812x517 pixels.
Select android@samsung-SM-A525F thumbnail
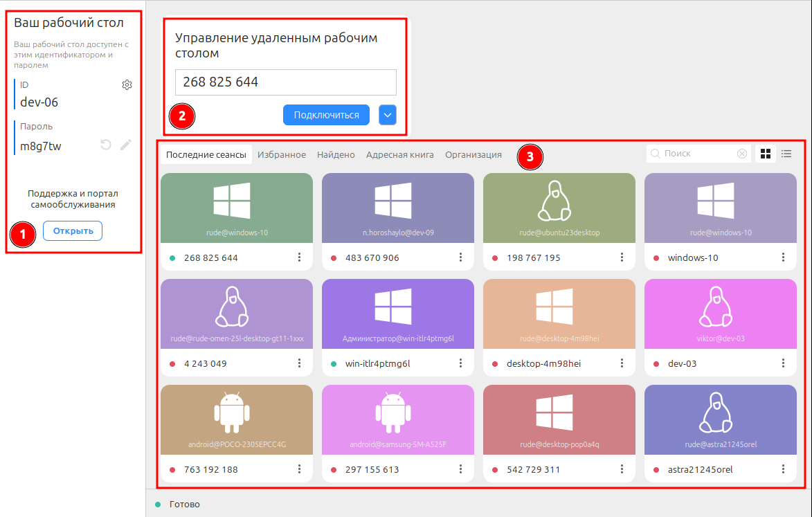(398, 419)
